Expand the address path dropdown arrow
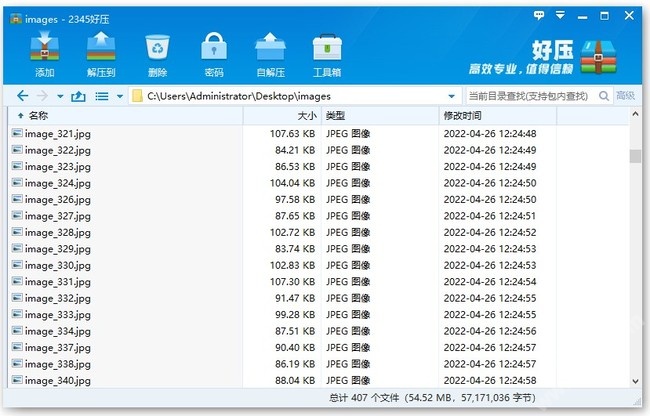650x416 pixels. (451, 96)
